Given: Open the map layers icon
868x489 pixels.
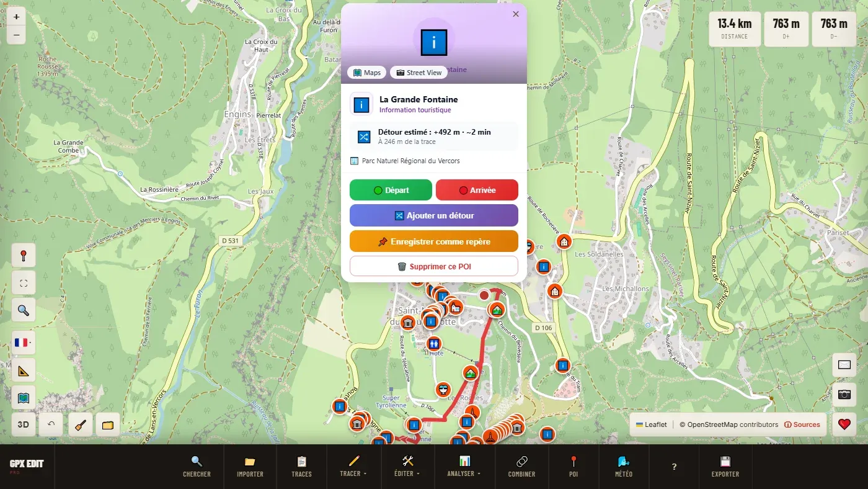Looking at the screenshot, I should [24, 398].
